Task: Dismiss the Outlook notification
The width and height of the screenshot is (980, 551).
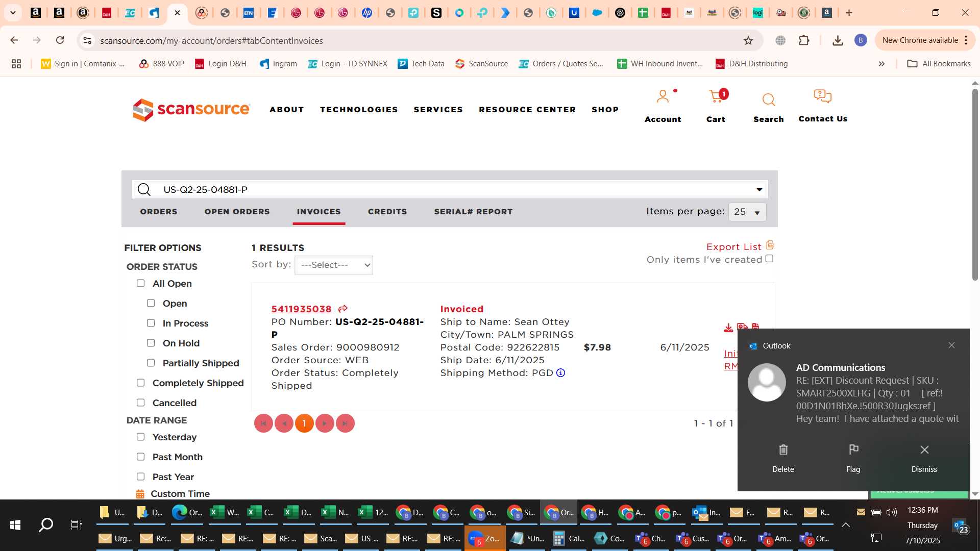Action: point(924,458)
